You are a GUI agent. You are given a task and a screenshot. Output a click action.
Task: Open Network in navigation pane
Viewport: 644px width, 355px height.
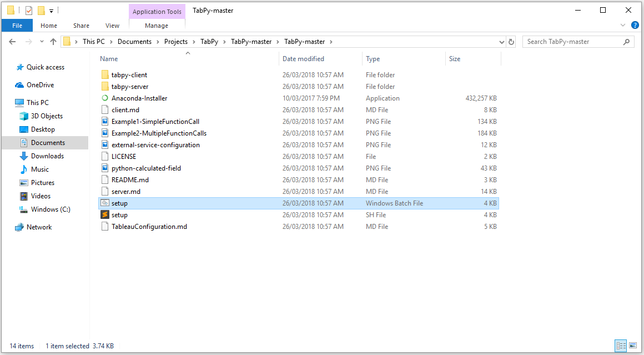(x=39, y=227)
